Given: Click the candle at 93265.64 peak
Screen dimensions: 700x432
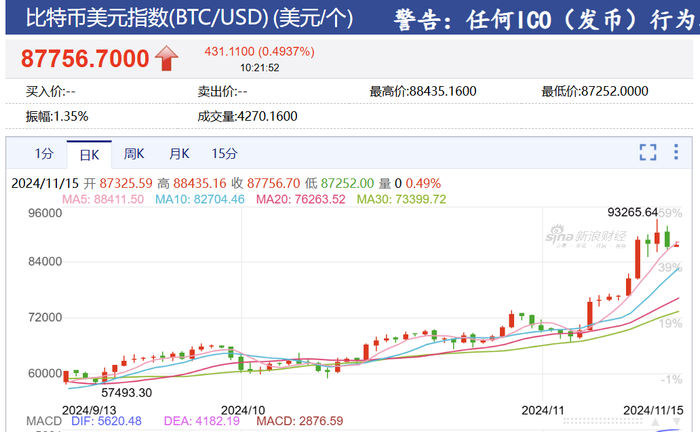Looking at the screenshot, I should (x=657, y=237).
